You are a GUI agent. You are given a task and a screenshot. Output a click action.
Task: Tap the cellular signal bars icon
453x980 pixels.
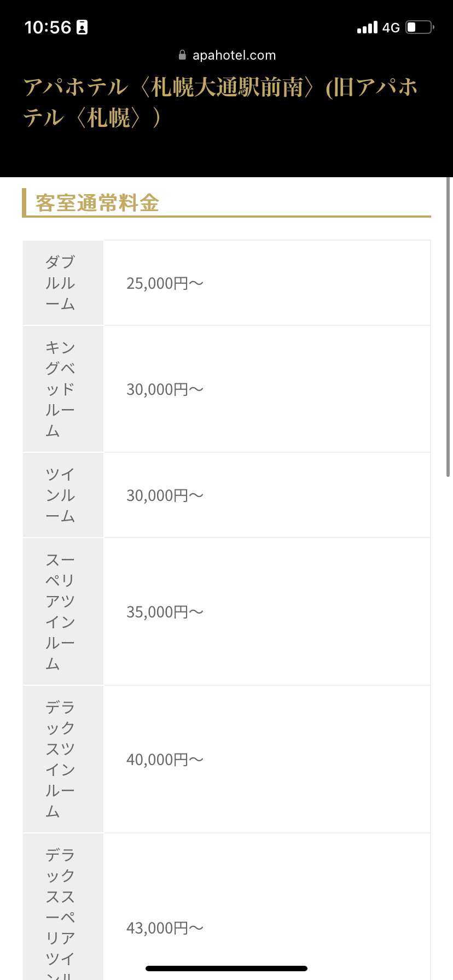[367, 27]
